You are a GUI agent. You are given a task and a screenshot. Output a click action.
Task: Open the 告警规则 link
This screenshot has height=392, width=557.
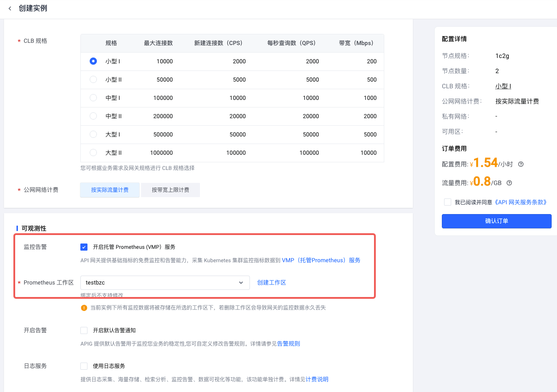288,344
